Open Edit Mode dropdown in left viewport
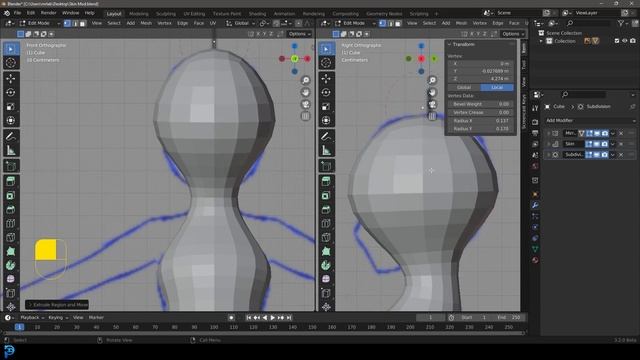Viewport: 640px width, 360px height. pos(40,23)
